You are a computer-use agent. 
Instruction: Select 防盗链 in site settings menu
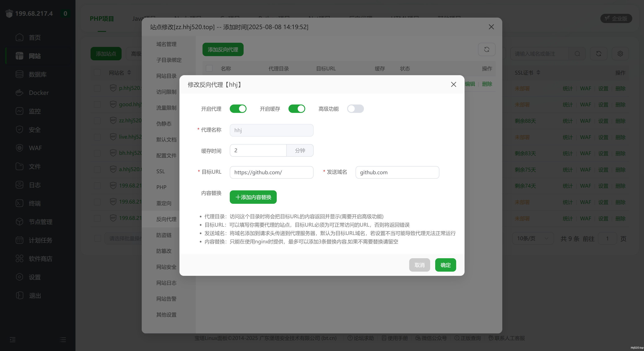pos(164,235)
